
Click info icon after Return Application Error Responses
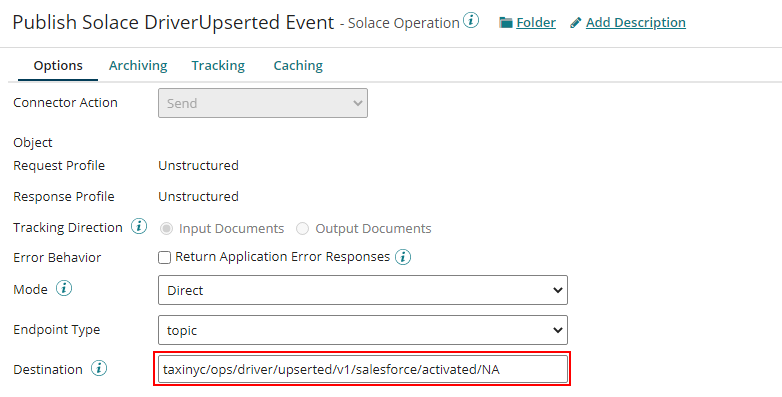click(403, 257)
